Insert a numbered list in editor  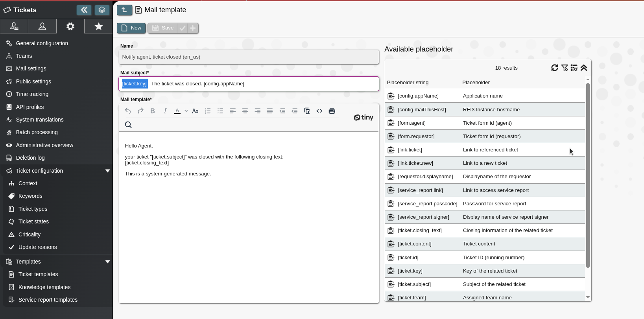coord(208,111)
